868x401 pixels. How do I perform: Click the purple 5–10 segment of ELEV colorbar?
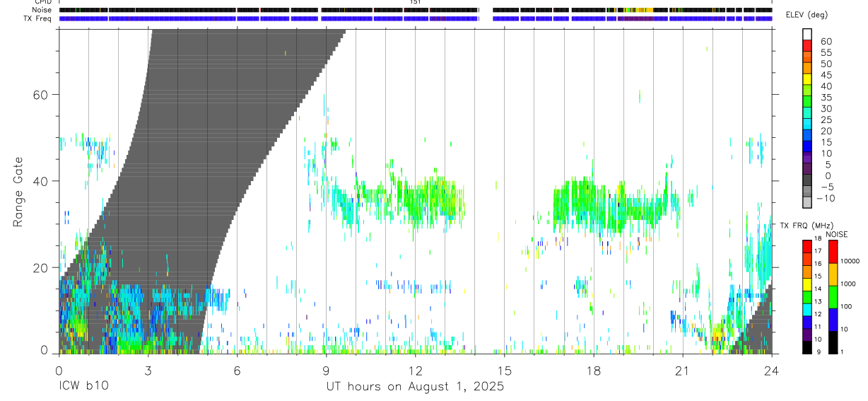pyautogui.click(x=807, y=159)
